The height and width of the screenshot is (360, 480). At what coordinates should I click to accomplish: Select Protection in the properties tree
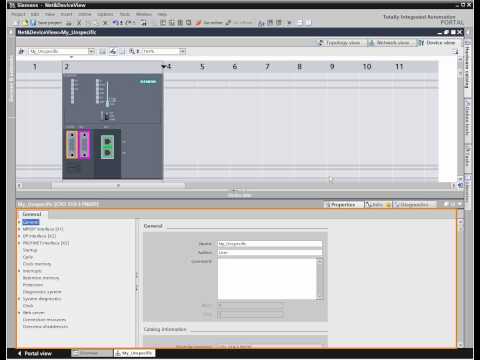pos(33,285)
